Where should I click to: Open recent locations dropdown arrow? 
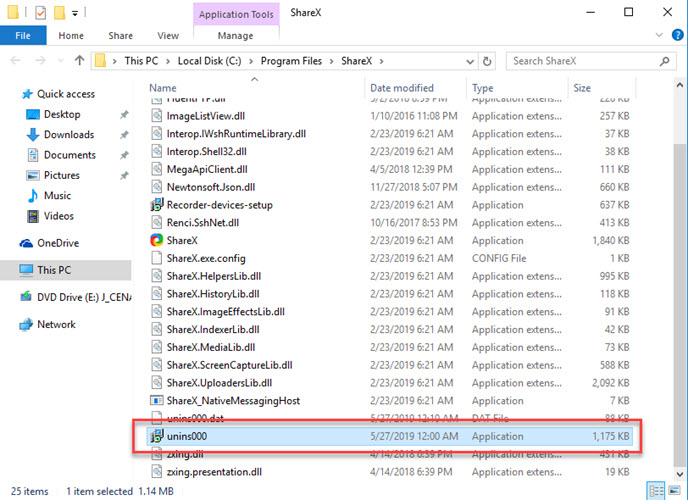click(61, 61)
